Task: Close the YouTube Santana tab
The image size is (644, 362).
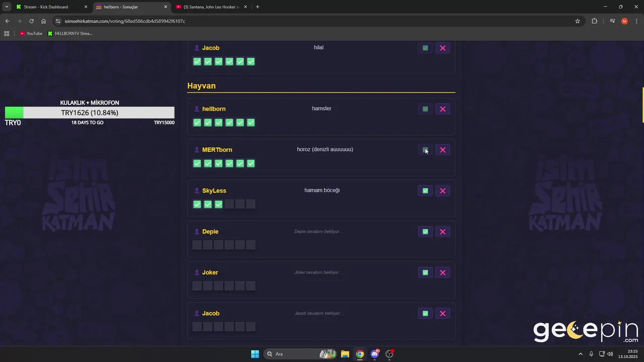Action: coord(246,7)
